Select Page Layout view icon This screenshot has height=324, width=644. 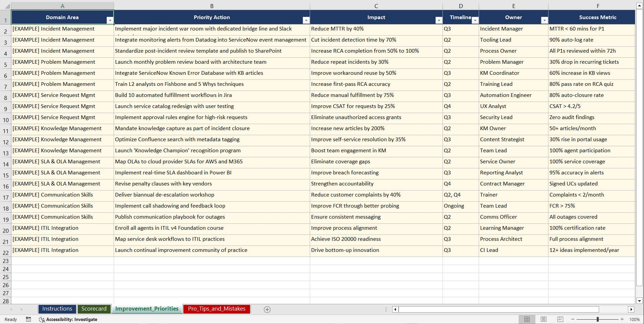pos(543,319)
